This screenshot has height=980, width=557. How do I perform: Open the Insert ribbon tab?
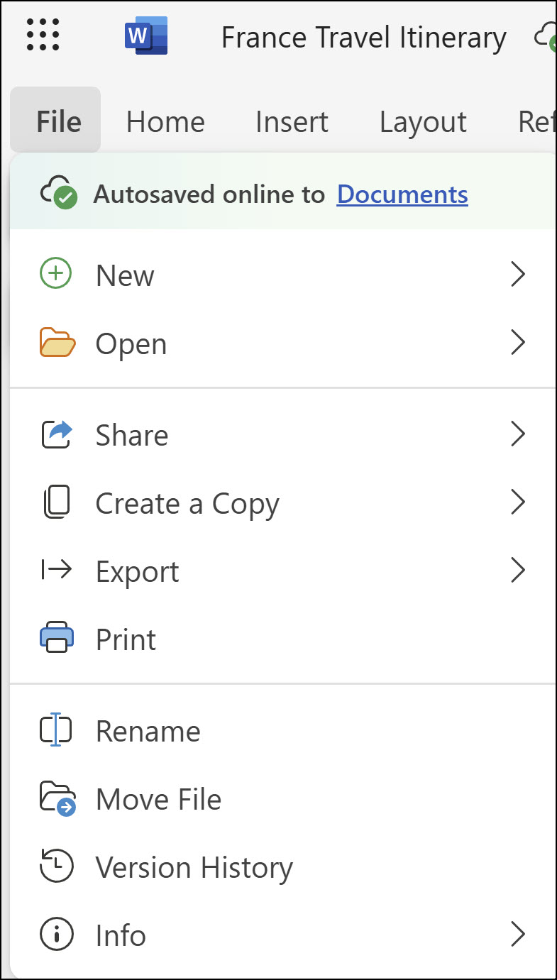click(x=291, y=121)
